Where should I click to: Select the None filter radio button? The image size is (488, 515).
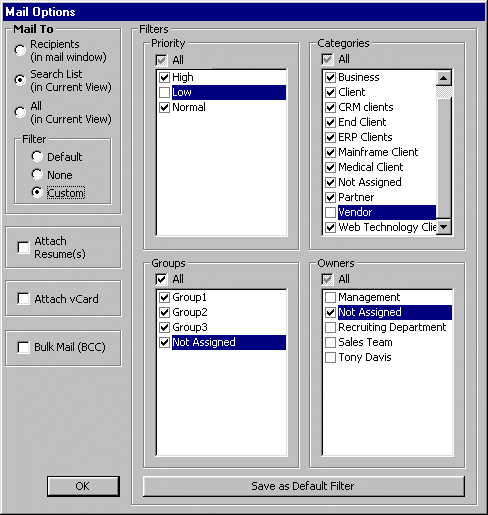(x=37, y=174)
